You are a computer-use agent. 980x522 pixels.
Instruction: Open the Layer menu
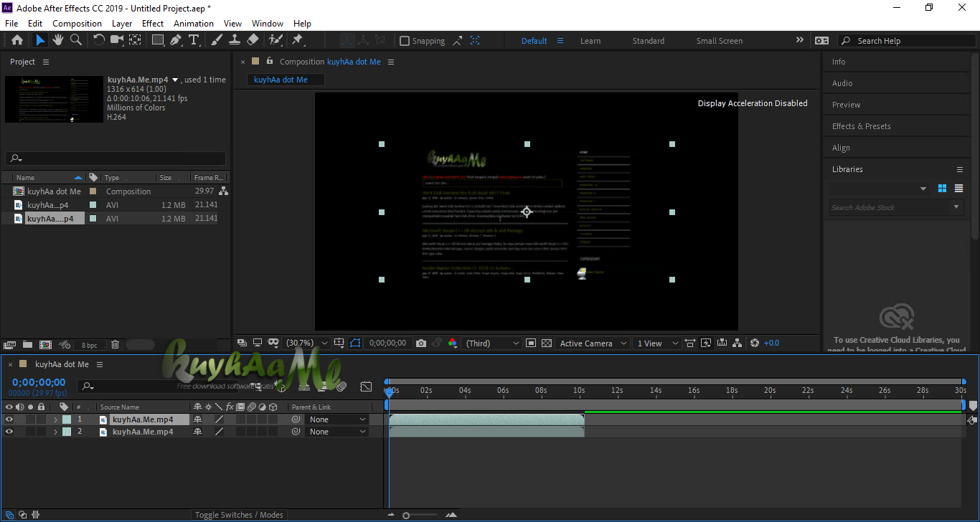coord(122,23)
